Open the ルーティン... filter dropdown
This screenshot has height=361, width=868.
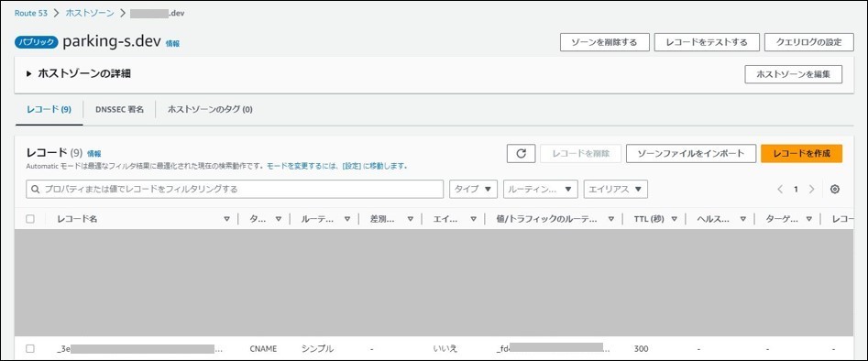click(x=540, y=190)
